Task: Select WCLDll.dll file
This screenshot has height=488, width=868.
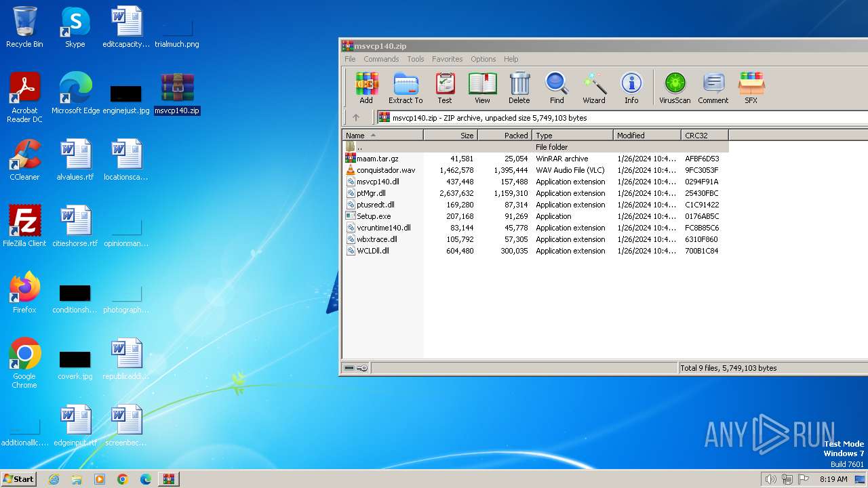Action: coord(536,251)
